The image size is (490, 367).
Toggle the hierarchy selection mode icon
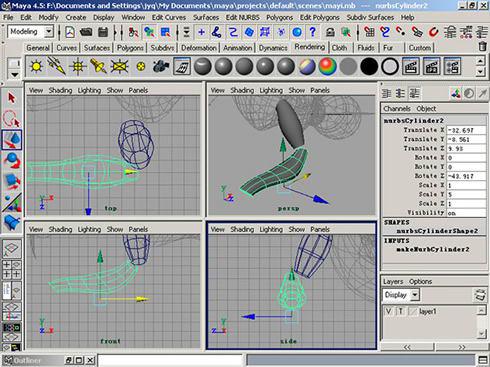[133, 32]
